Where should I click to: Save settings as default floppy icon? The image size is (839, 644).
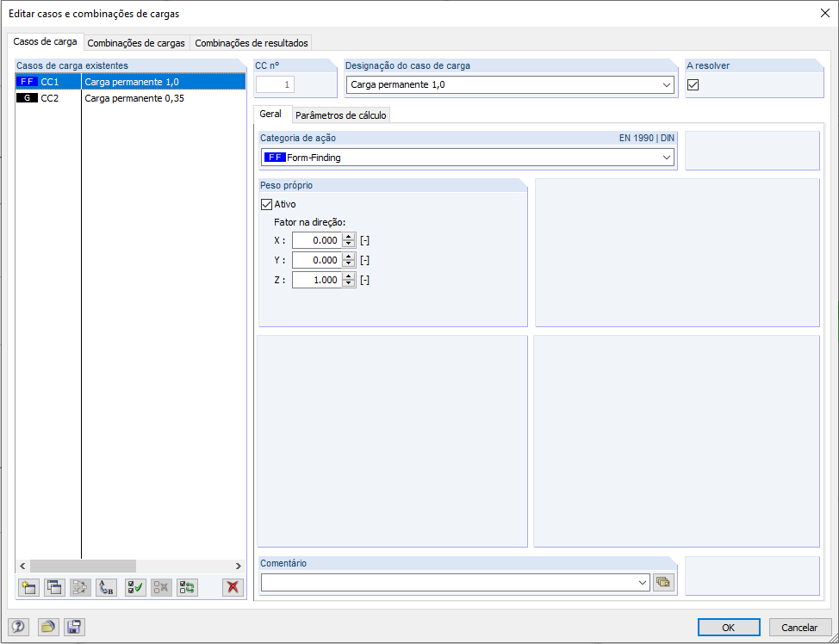74,626
